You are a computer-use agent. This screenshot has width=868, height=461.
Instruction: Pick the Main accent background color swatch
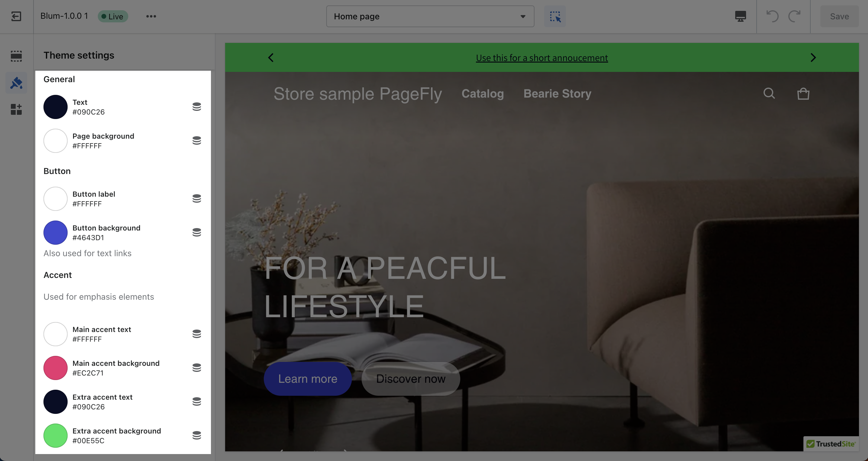coord(56,368)
